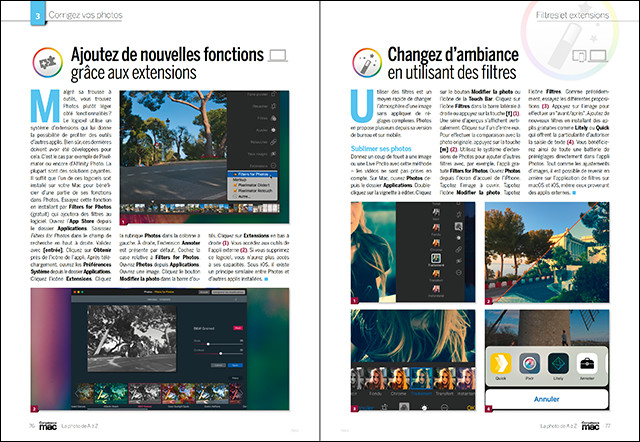This screenshot has height=442, width=640.
Task: Click the Corrigez vos photos chapter header
Action: (85, 15)
